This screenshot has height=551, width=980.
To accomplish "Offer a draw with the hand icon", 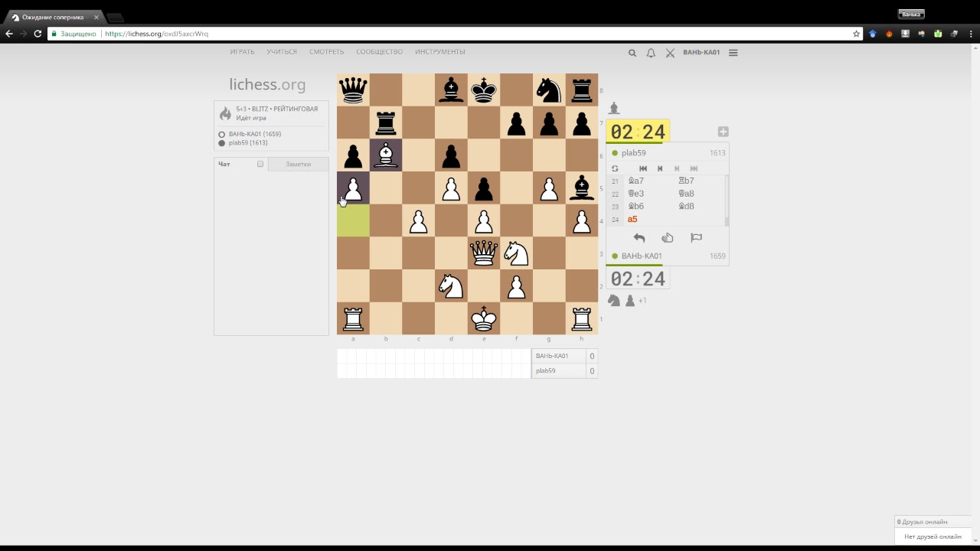I will click(x=668, y=238).
